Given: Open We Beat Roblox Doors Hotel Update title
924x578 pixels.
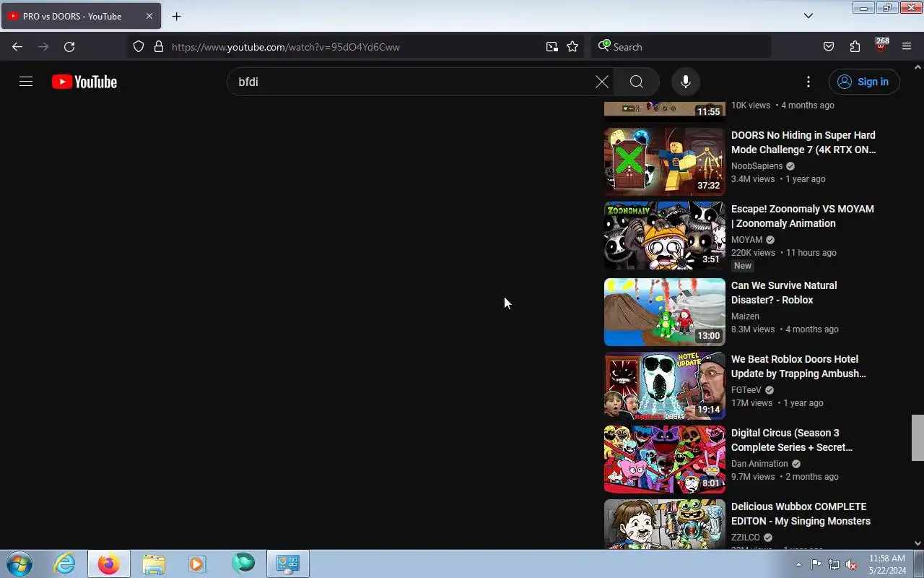Looking at the screenshot, I should click(x=798, y=366).
